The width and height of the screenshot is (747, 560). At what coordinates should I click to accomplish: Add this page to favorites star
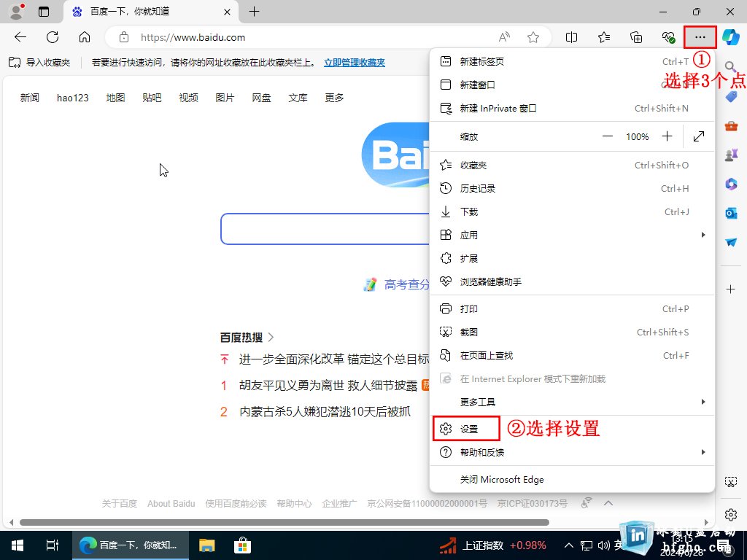533,37
